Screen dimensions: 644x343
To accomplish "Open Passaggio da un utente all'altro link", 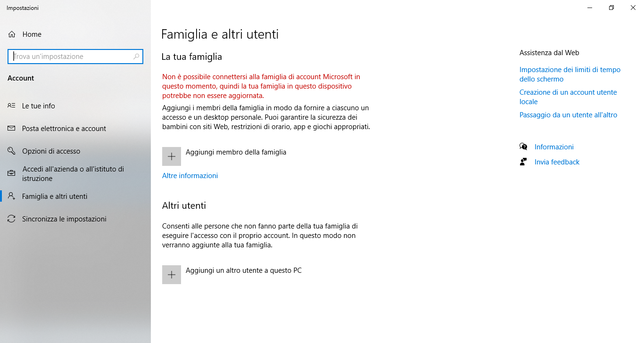I will (x=568, y=115).
